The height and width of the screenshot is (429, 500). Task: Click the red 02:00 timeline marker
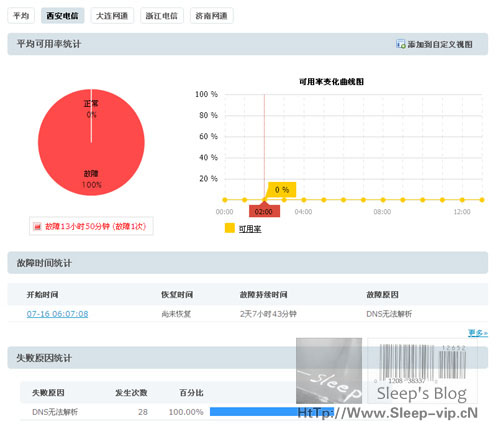pos(264,212)
